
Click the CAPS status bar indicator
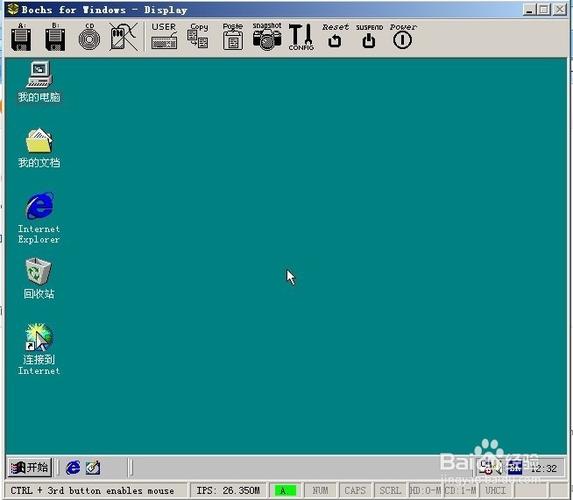click(355, 490)
